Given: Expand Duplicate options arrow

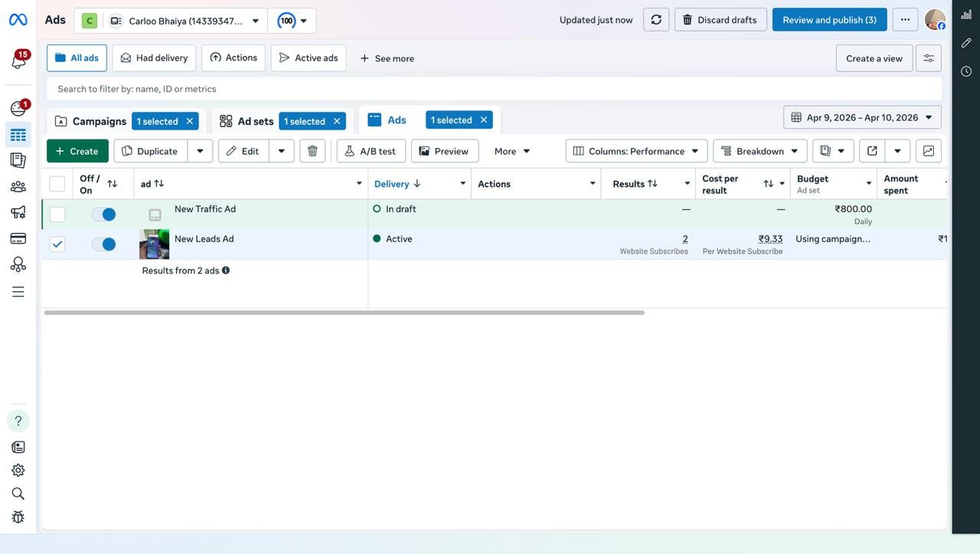Looking at the screenshot, I should coord(200,151).
